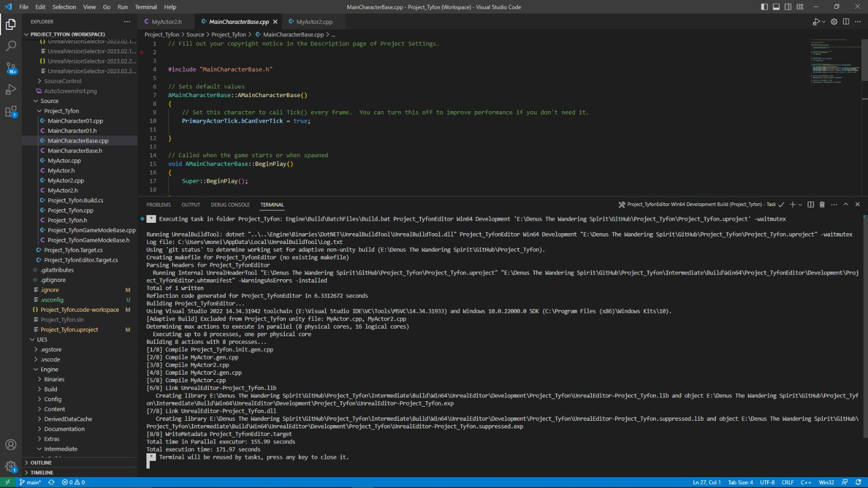The height and width of the screenshot is (488, 868).
Task: Open the Accounts menu icon
Action: [x=11, y=445]
